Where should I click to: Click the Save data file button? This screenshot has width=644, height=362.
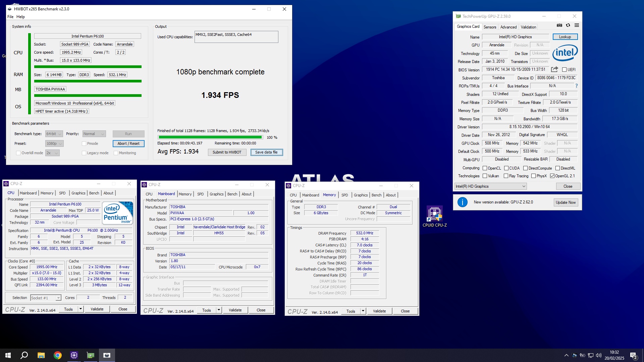click(x=266, y=152)
